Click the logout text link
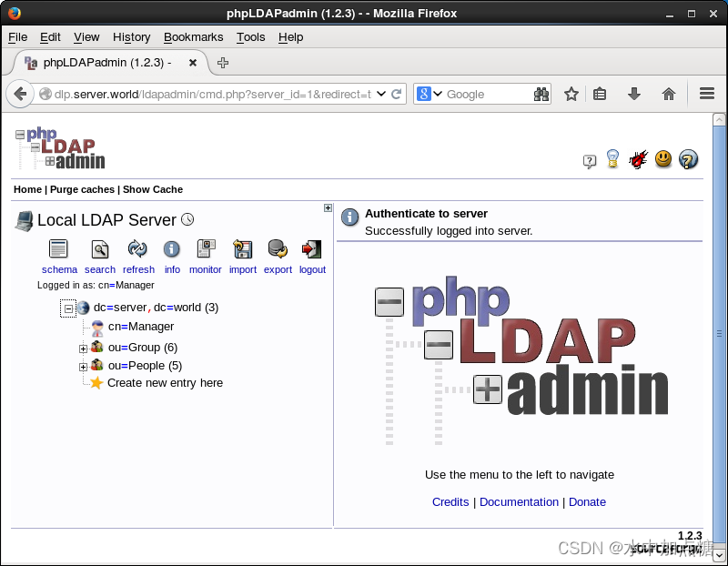The height and width of the screenshot is (566, 728). click(x=312, y=269)
